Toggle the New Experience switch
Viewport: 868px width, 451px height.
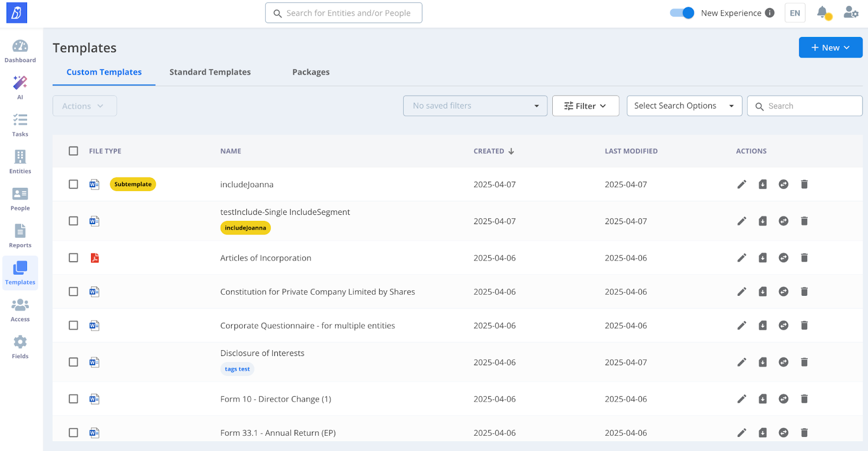tap(682, 13)
